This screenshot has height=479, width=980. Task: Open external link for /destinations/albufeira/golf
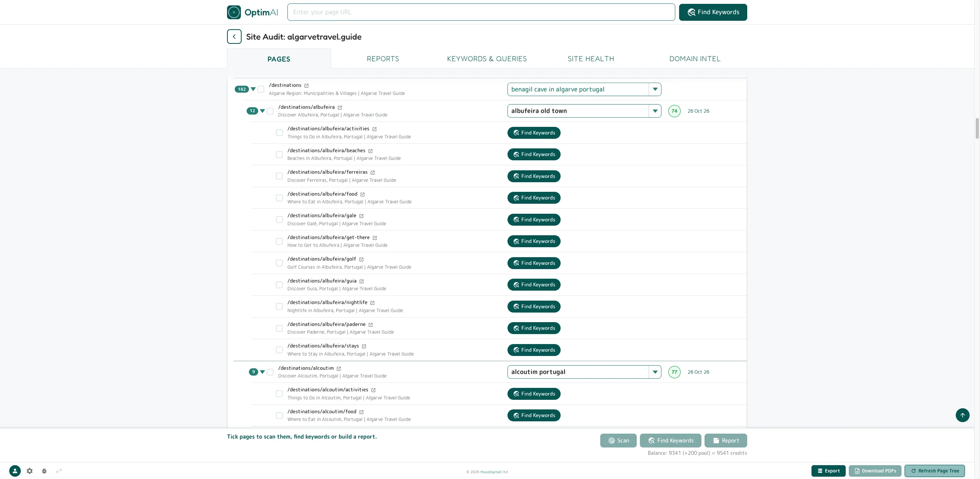pyautogui.click(x=361, y=259)
